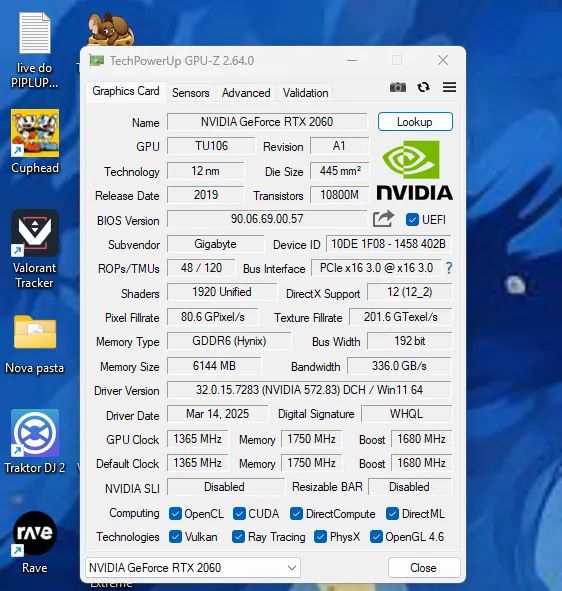Click the NVIDIA SLI field Disabled

tap(226, 487)
